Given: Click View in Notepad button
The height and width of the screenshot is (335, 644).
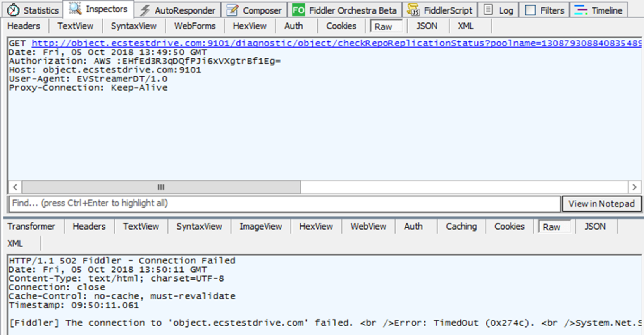Looking at the screenshot, I should point(601,204).
